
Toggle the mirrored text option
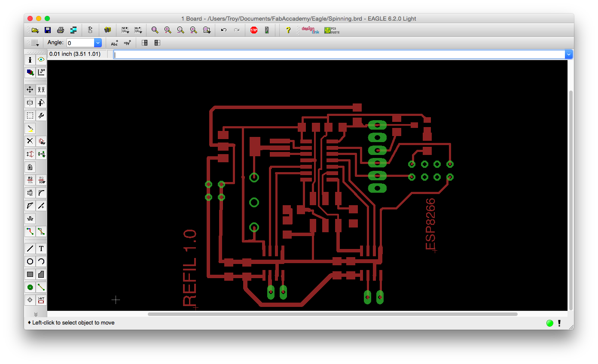(x=128, y=42)
